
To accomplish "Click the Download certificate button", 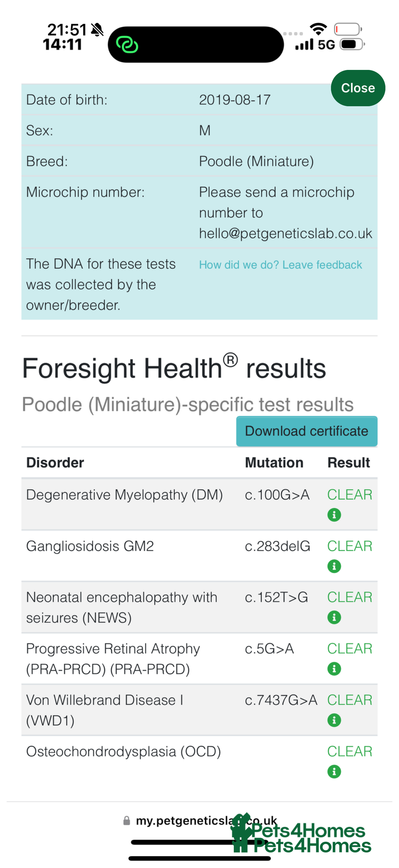I will click(307, 431).
